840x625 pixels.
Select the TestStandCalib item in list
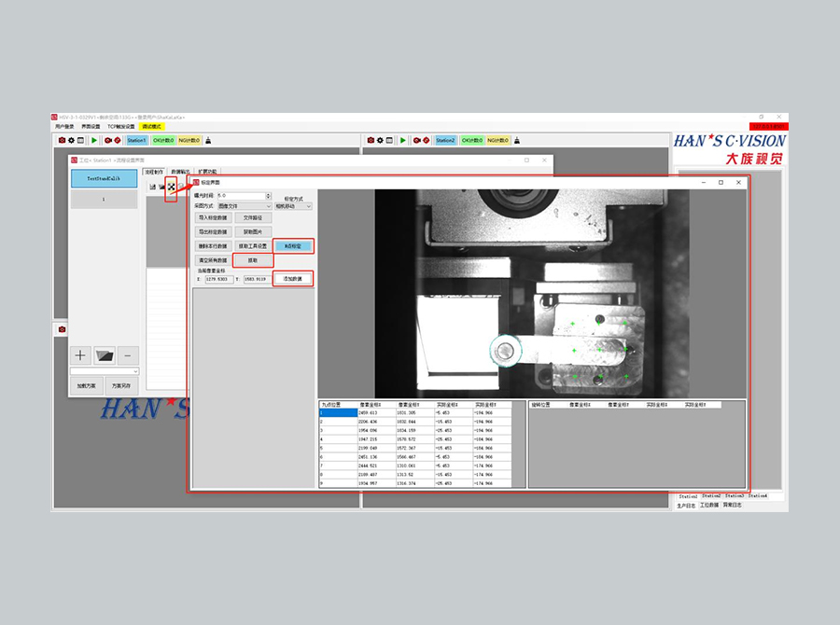pyautogui.click(x=104, y=178)
